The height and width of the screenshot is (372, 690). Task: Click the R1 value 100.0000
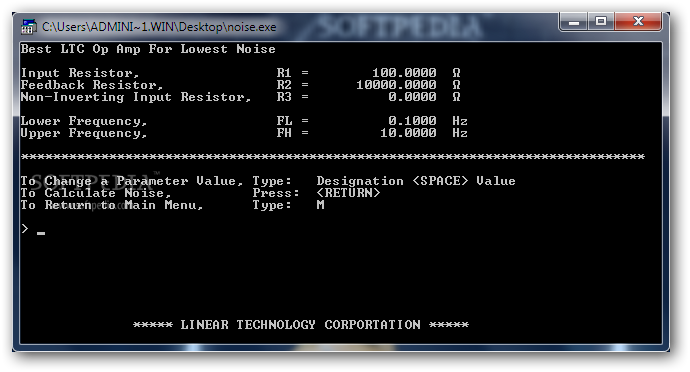point(404,73)
